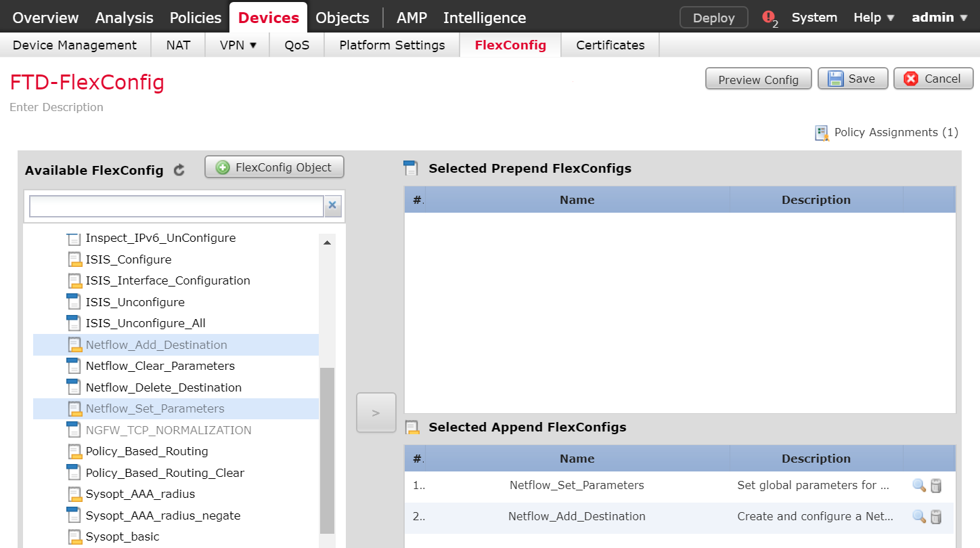Clear the FlexConfig search box with X
Image resolution: width=980 pixels, height=548 pixels.
332,207
